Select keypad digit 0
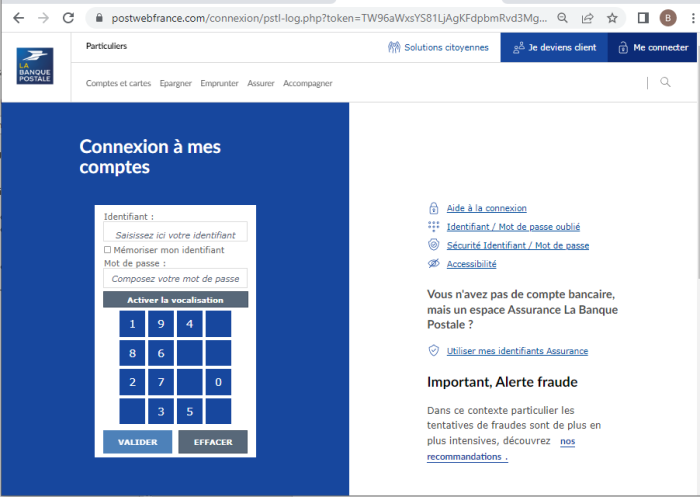700x497 pixels. pyautogui.click(x=218, y=382)
